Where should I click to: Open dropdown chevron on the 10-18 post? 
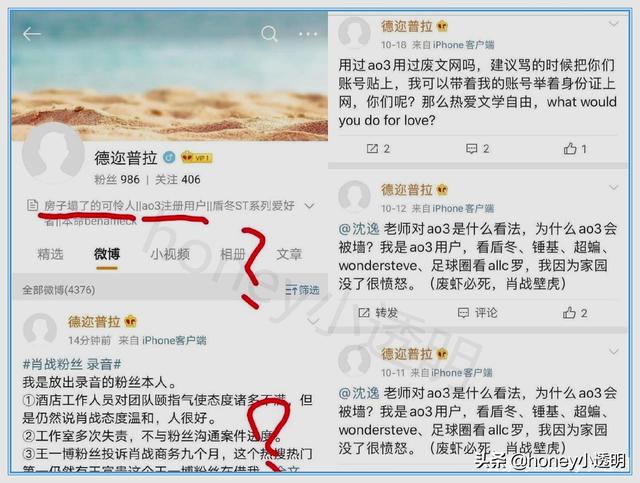click(x=613, y=24)
